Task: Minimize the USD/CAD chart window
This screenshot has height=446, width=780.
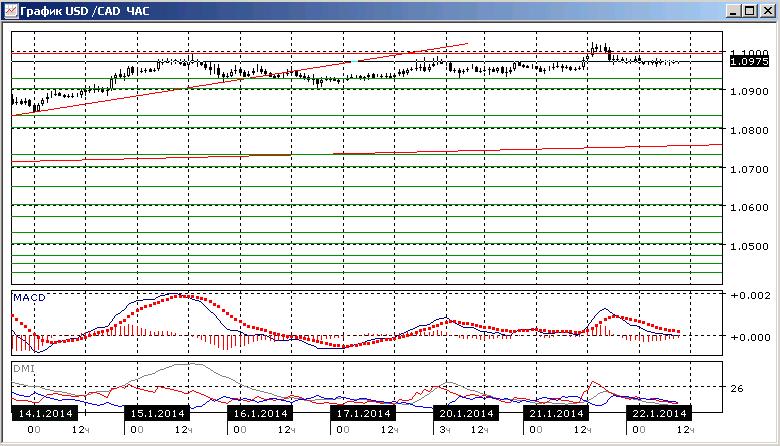Action: click(732, 11)
